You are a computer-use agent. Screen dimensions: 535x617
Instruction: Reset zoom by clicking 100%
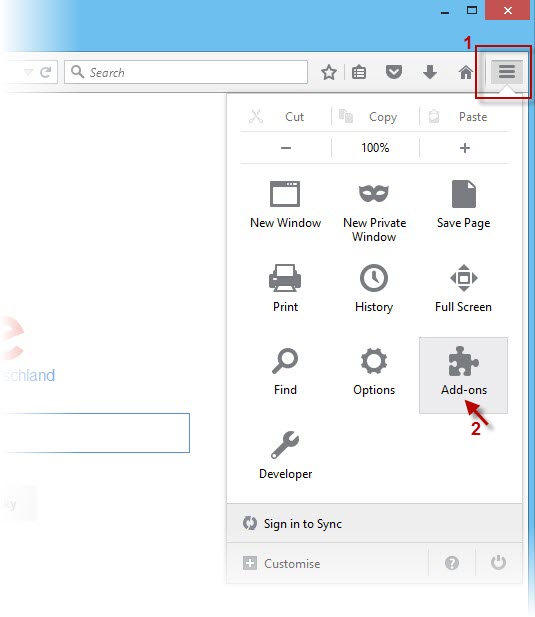(x=375, y=148)
